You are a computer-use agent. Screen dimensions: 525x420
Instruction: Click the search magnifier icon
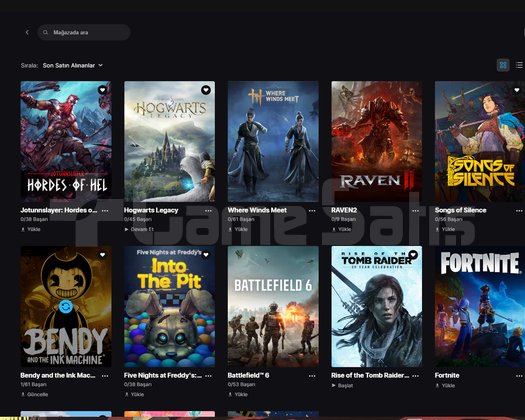[46, 32]
